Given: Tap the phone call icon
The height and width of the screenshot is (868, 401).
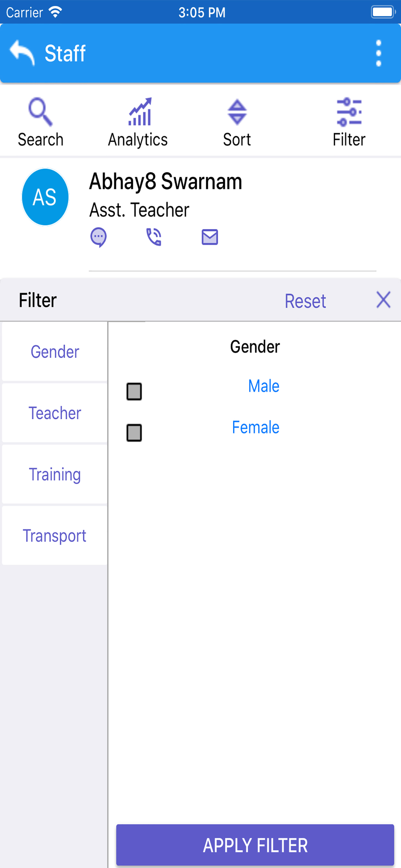Looking at the screenshot, I should (154, 237).
